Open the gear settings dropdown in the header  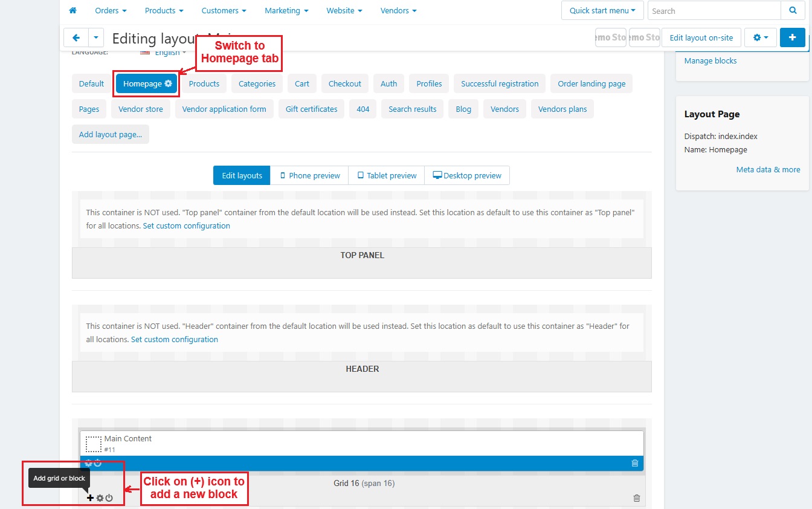coord(760,37)
